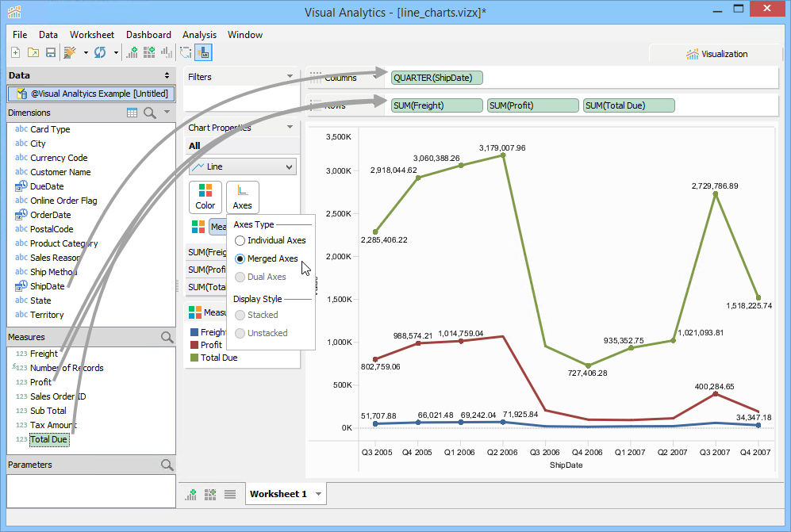Select the Sub Total measure
The image size is (791, 532).
(x=48, y=411)
